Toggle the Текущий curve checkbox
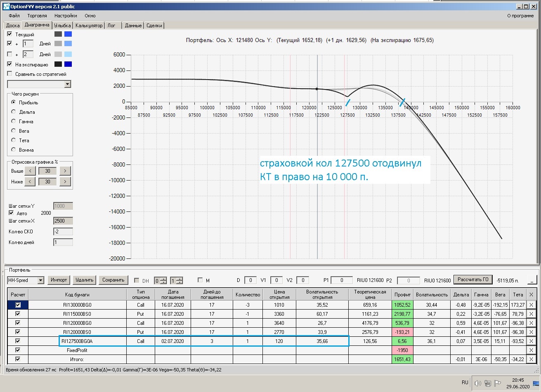Screen dimensions: 541x392 click(10, 34)
